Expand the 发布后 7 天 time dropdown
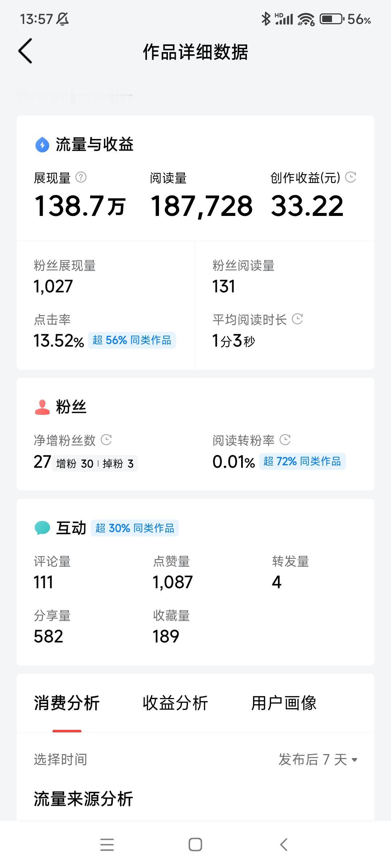 coord(318,759)
